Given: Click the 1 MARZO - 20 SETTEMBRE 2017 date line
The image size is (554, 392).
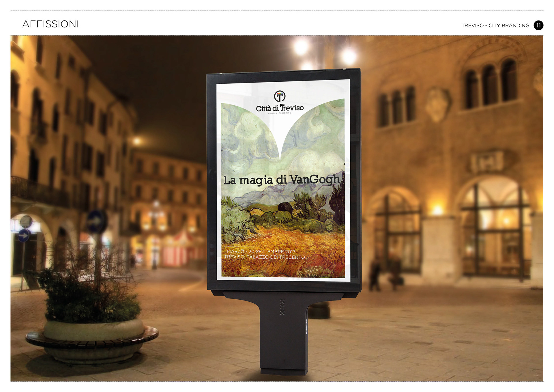Looking at the screenshot, I should tap(260, 251).
